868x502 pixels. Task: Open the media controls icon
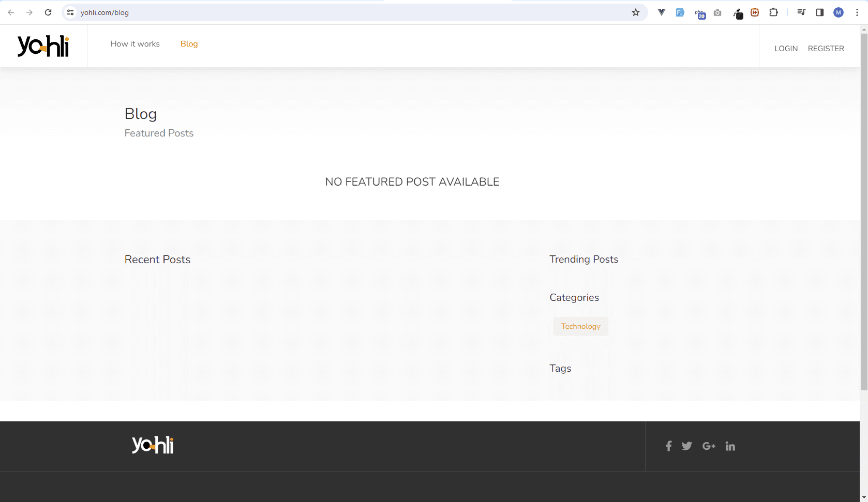click(x=801, y=12)
